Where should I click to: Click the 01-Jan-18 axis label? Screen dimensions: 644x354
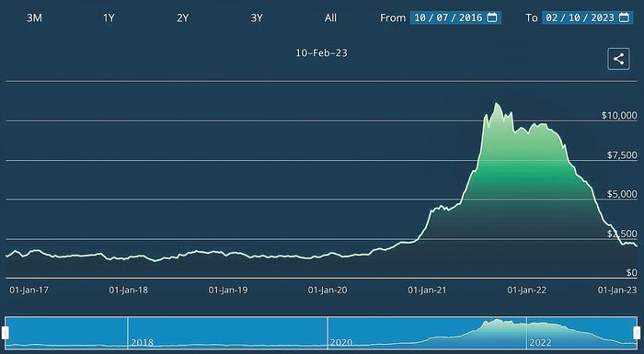[129, 290]
